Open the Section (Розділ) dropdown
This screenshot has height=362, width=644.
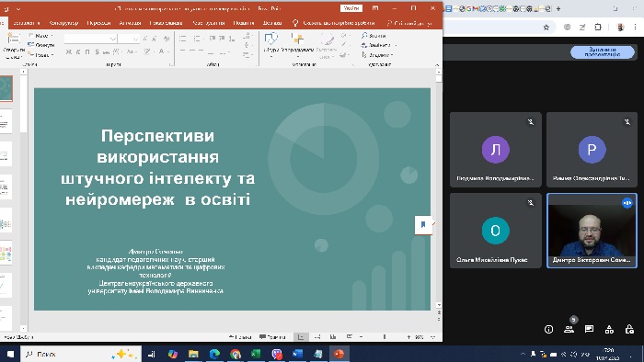click(41, 54)
